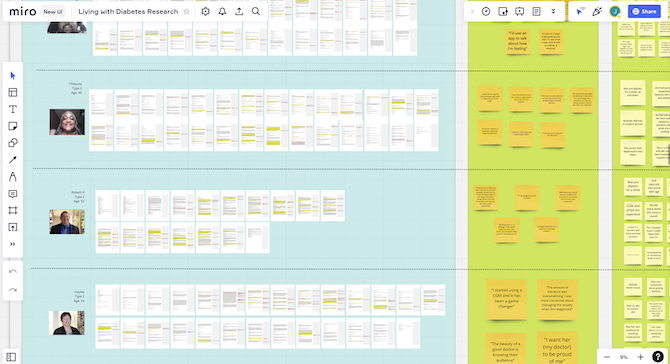Star the Living with Diabetes Research board
Screen dimensions: 670x364
pos(186,12)
